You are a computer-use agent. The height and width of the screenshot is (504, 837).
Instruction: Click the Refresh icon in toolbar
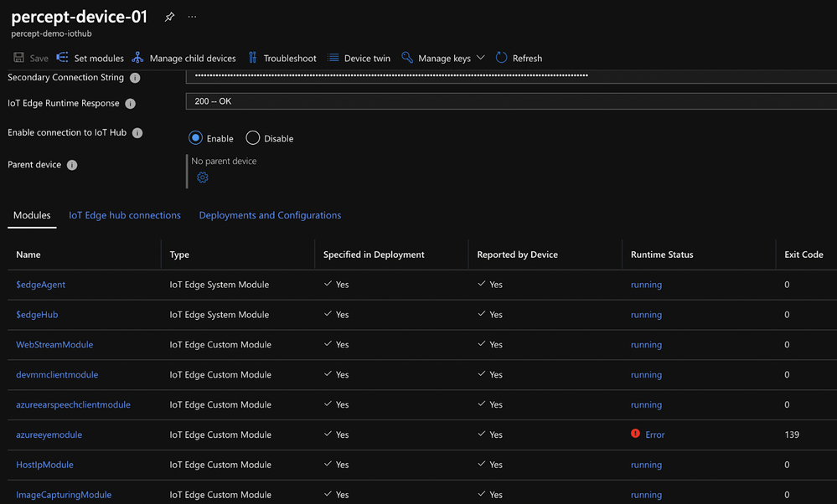(x=502, y=58)
